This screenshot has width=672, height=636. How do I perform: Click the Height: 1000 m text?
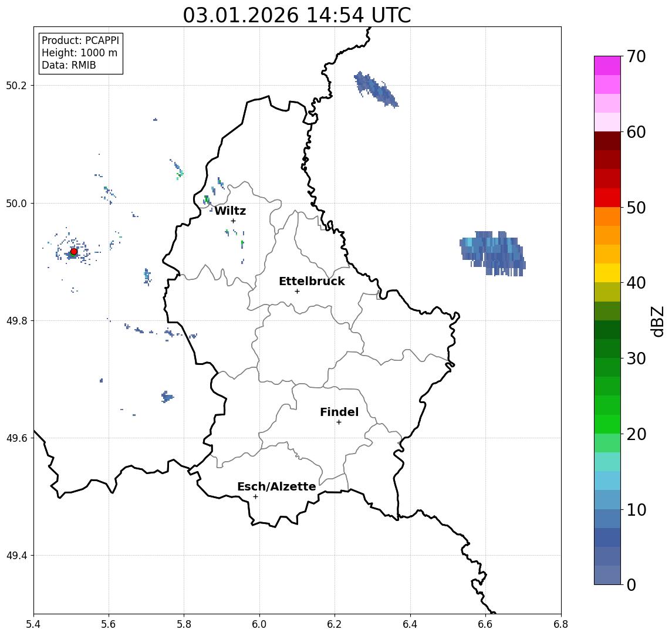tap(79, 53)
